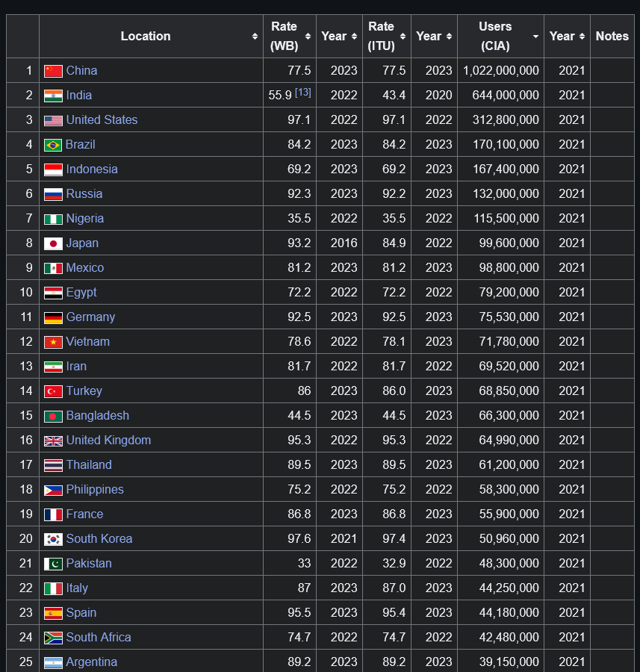Follow citation [13] beside India's rate

tap(303, 92)
